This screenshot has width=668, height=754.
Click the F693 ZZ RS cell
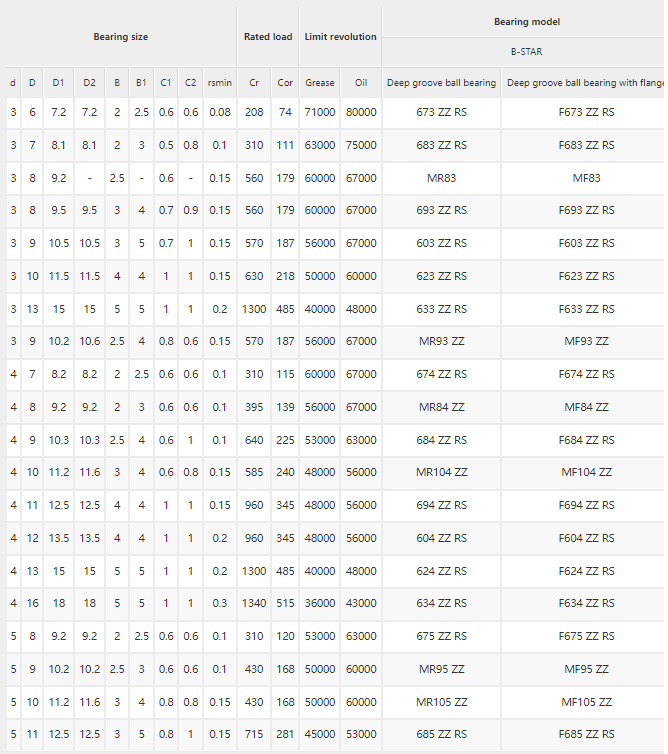pos(586,210)
